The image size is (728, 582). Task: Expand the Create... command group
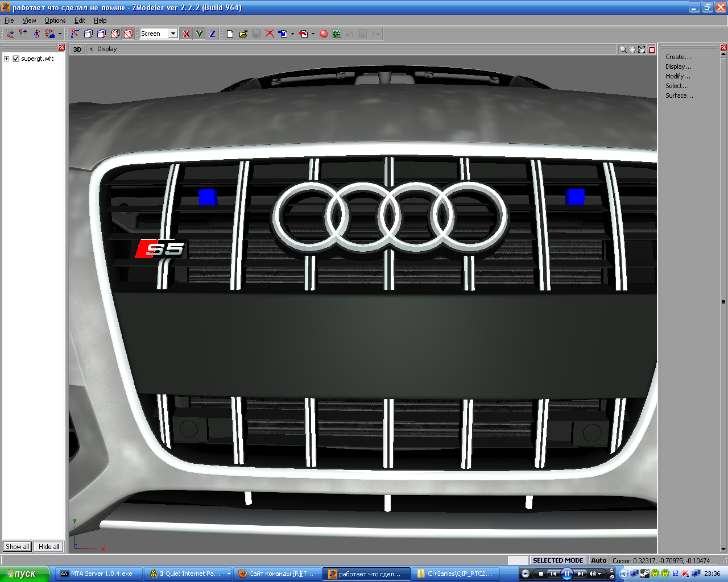tap(678, 57)
